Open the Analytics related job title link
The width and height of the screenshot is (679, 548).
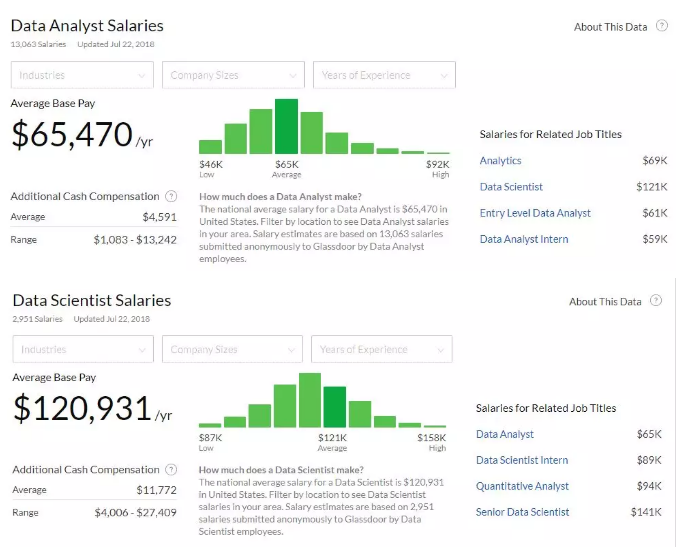click(x=500, y=161)
